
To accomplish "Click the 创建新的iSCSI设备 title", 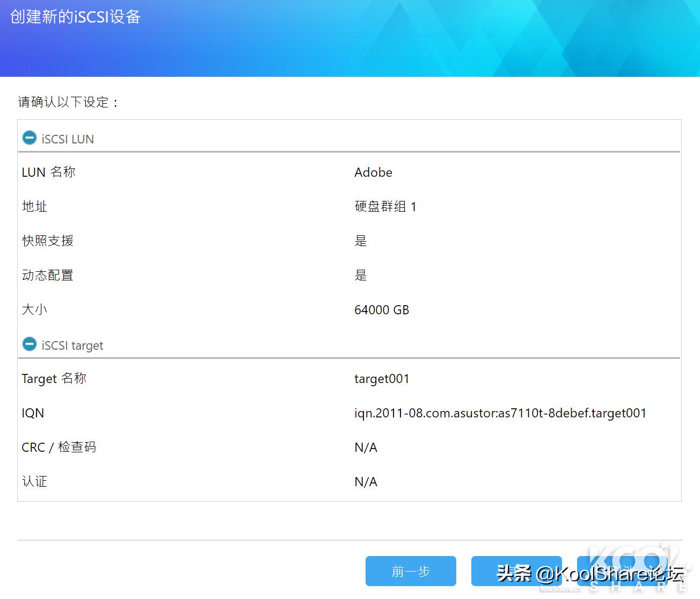I will (74, 17).
